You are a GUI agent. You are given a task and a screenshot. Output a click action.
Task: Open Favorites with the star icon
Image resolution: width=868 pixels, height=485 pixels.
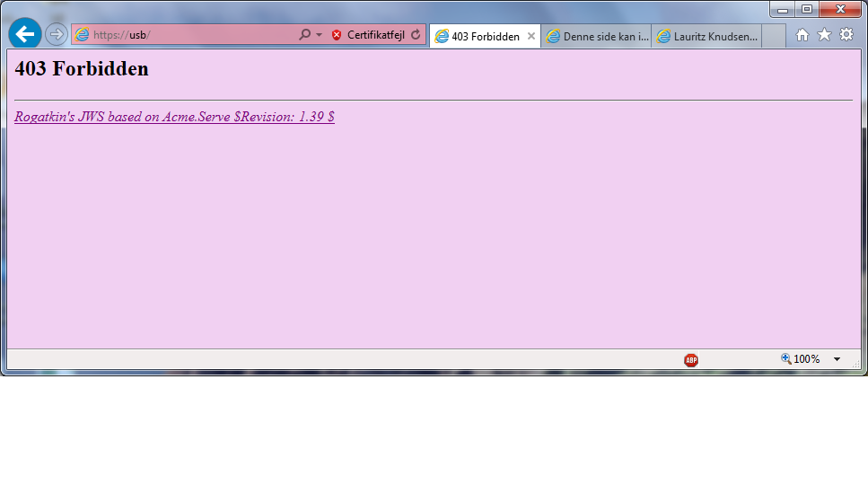tap(824, 34)
